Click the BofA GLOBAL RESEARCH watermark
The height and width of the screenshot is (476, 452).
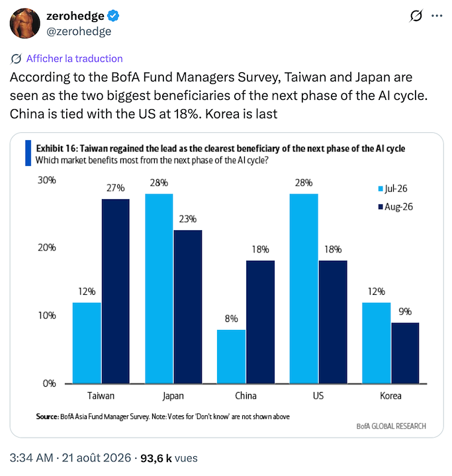391,426
